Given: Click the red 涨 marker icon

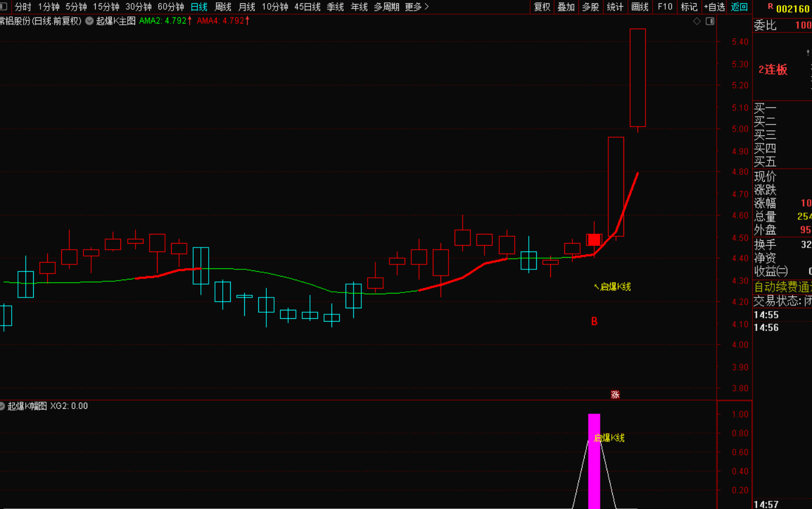Looking at the screenshot, I should pyautogui.click(x=615, y=395).
